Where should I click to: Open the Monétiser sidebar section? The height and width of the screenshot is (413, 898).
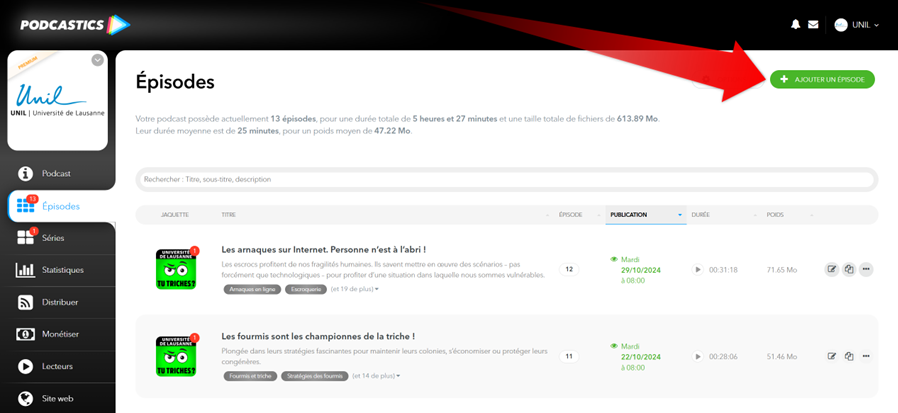coord(60,334)
